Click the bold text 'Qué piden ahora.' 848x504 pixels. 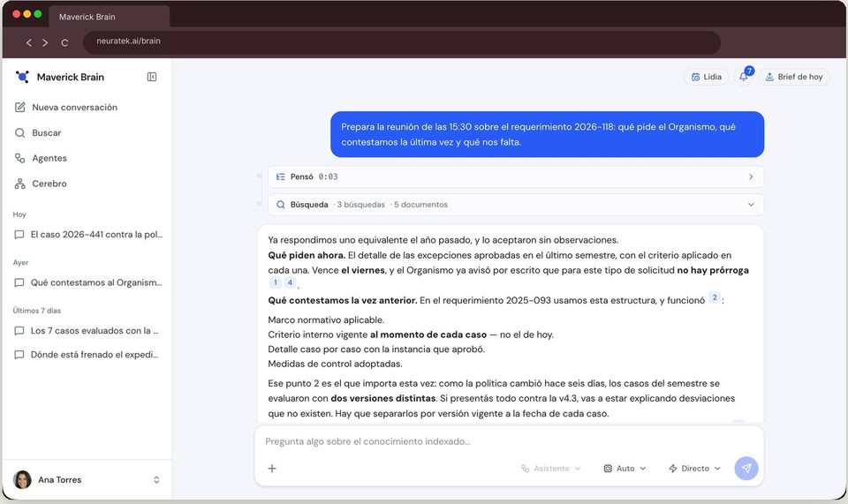click(307, 255)
